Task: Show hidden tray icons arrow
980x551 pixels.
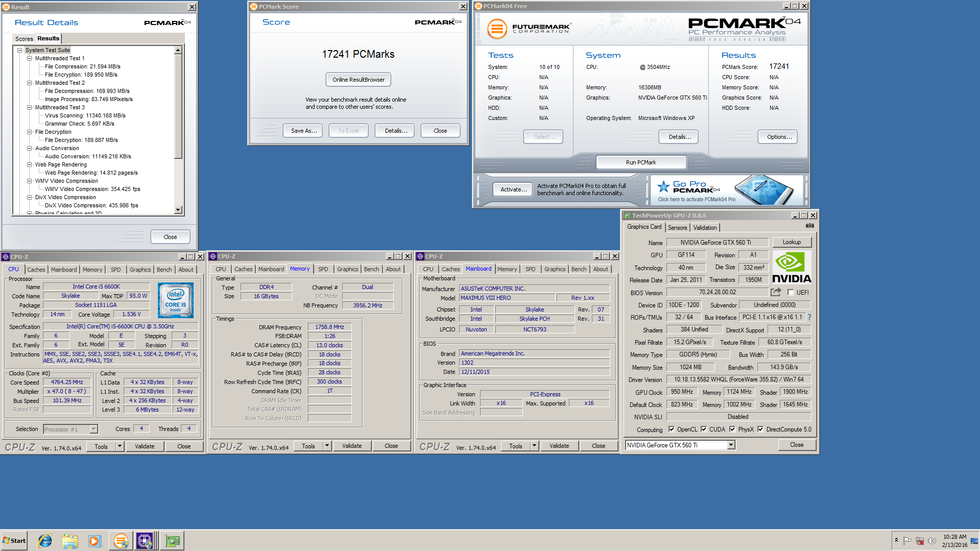Action: pyautogui.click(x=896, y=540)
